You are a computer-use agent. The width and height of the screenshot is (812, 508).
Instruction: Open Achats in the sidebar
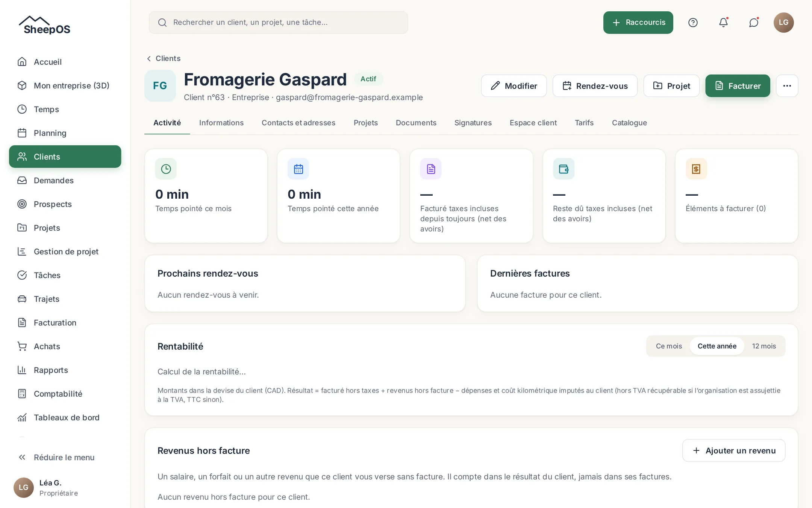(65, 346)
